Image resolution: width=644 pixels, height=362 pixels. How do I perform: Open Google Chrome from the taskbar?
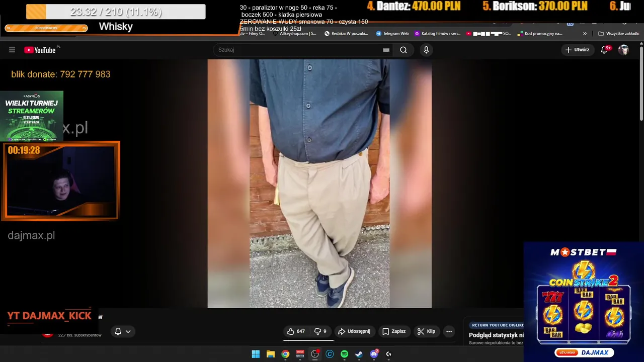285,354
